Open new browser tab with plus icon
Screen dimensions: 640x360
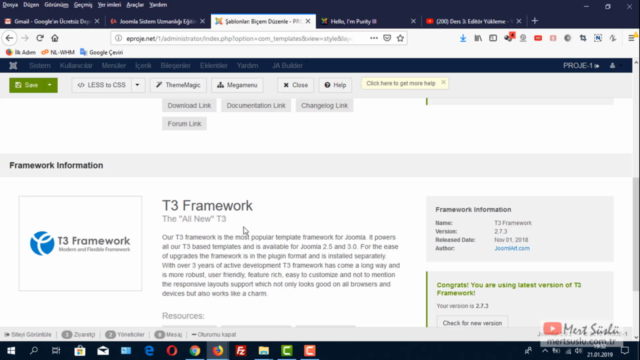click(535, 21)
